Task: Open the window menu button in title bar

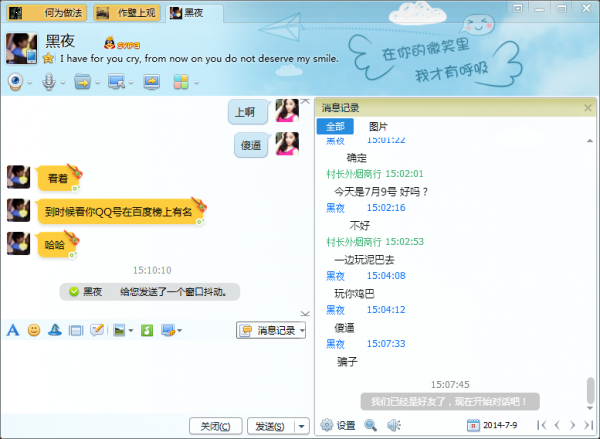Action: 518,8
